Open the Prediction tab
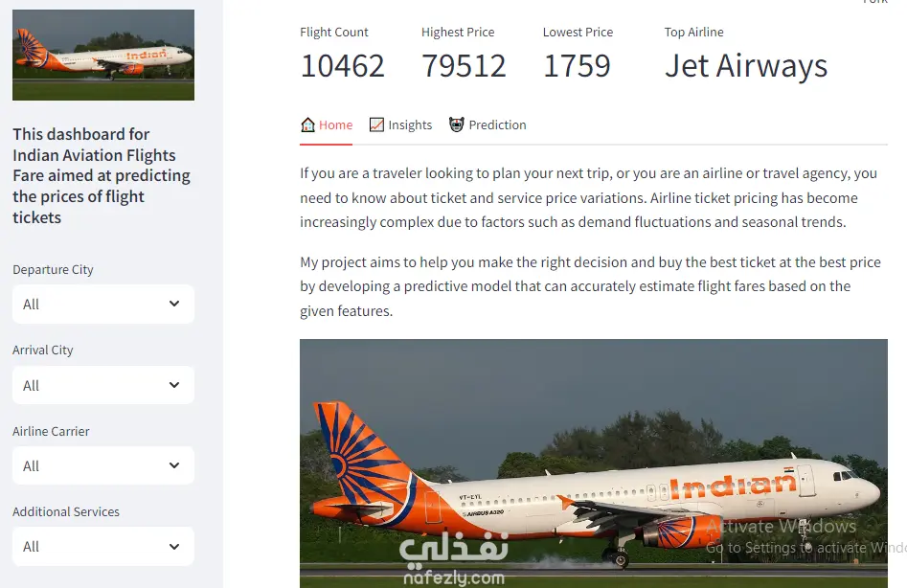The image size is (907, 588). point(497,124)
